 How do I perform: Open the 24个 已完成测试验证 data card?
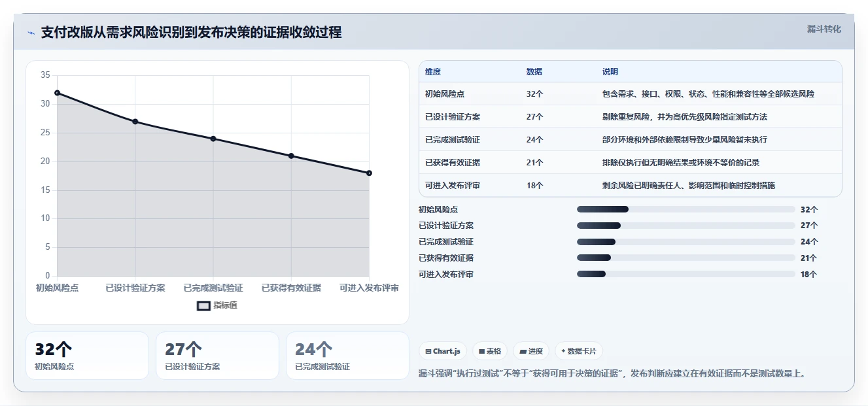tap(347, 356)
